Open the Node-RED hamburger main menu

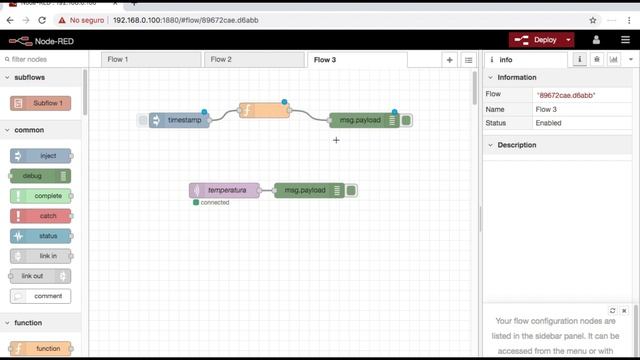click(625, 40)
